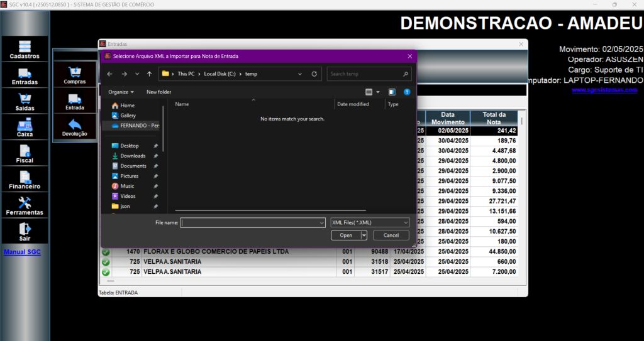Click the 44.850,00 total cell

point(494,252)
